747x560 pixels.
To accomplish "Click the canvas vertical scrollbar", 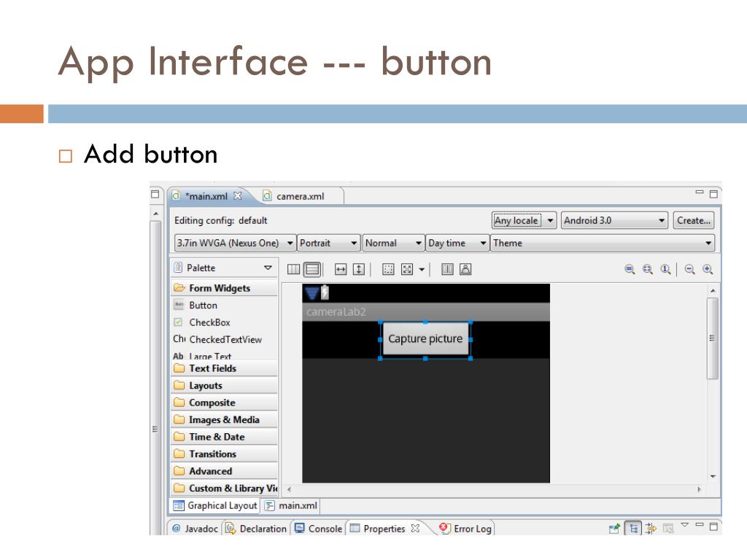I will (x=713, y=338).
